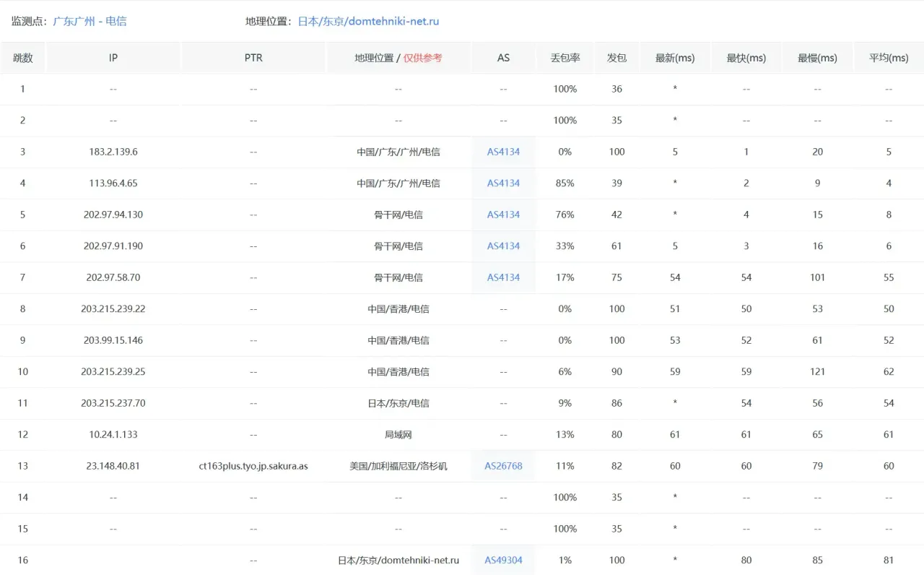Click the PTR value ct163plus.tyo.jp.sakura.as
The height and width of the screenshot is (575, 924).
[x=253, y=466]
